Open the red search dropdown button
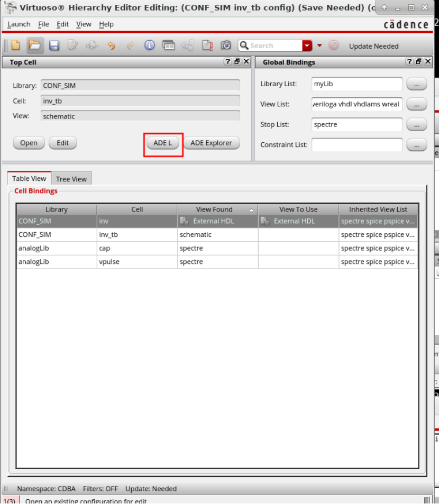The width and height of the screenshot is (439, 504). [x=307, y=46]
